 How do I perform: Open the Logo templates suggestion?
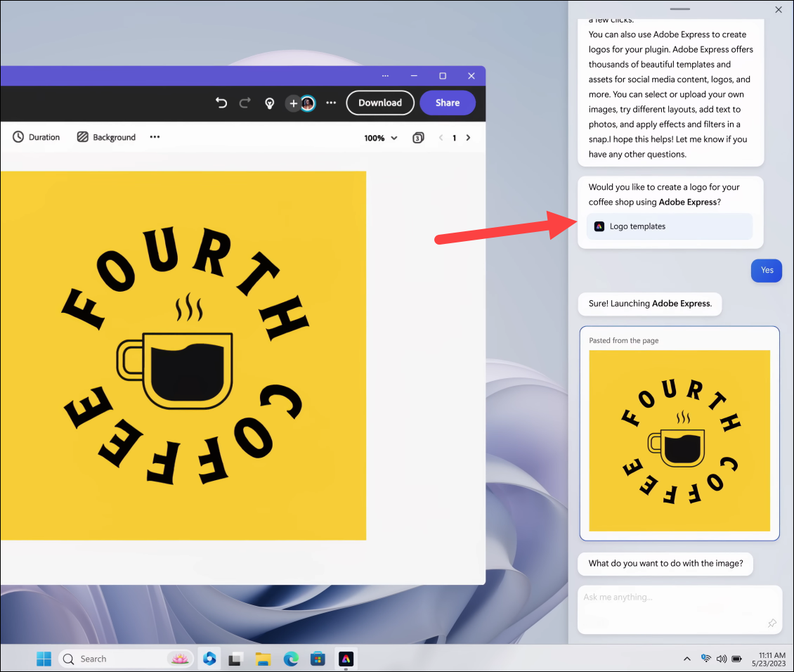coord(670,226)
